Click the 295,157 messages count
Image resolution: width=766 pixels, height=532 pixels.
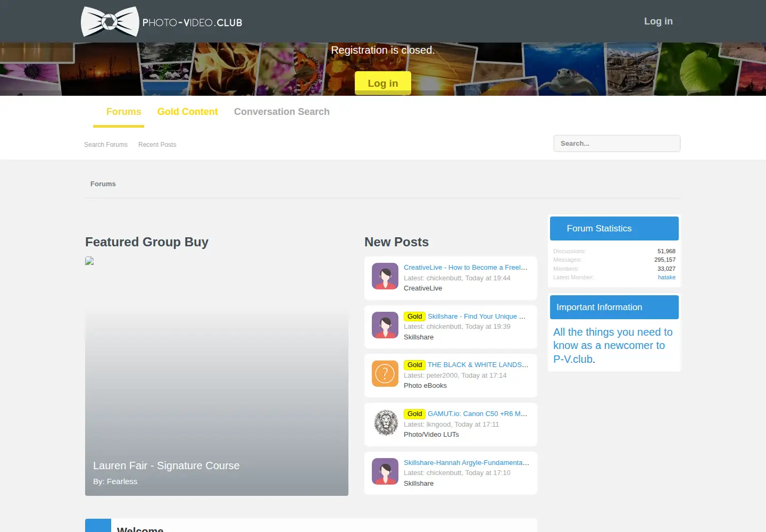point(665,260)
